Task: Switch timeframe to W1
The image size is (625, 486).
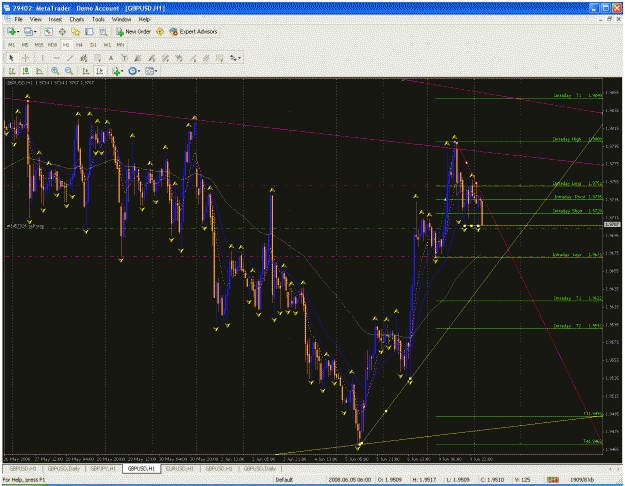Action: 107,45
